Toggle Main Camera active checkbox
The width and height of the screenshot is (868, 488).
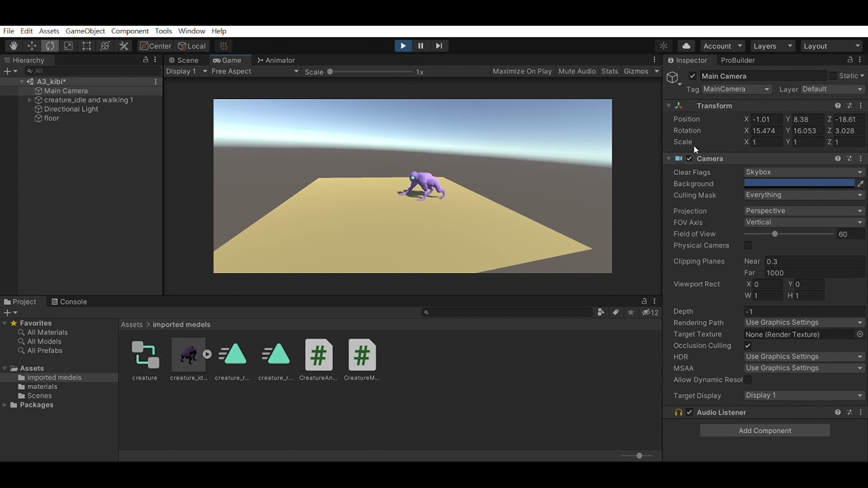[692, 76]
